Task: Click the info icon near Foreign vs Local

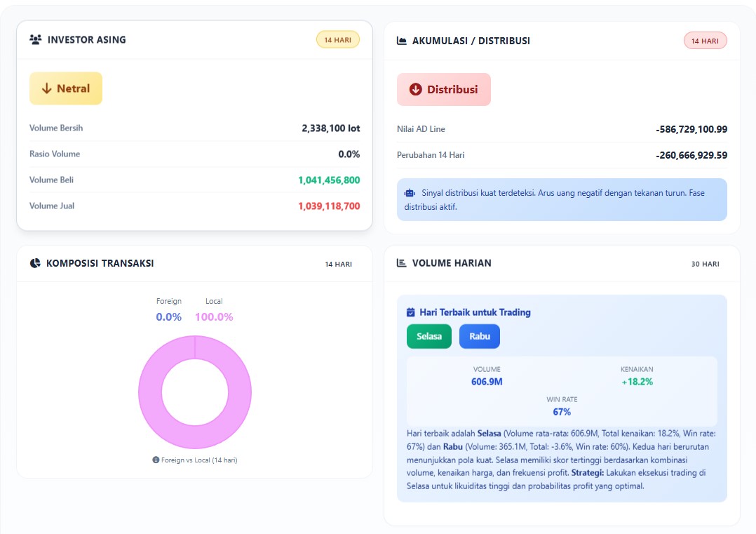Action: pos(156,460)
